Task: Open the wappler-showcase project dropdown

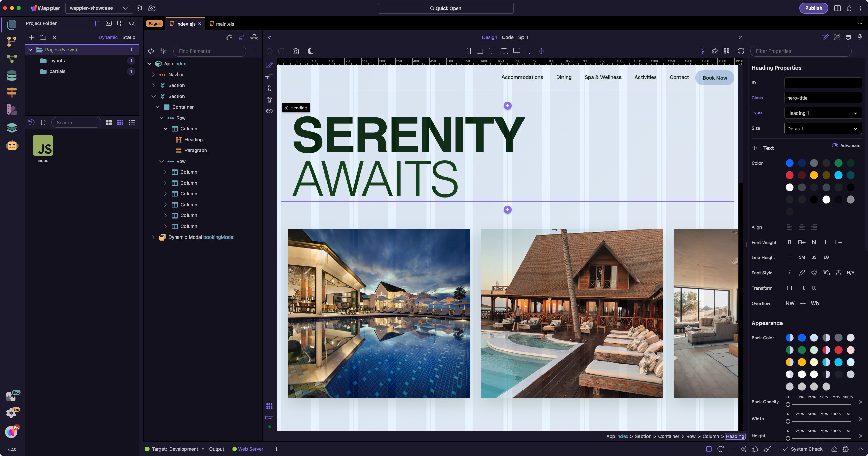Action: click(x=99, y=8)
